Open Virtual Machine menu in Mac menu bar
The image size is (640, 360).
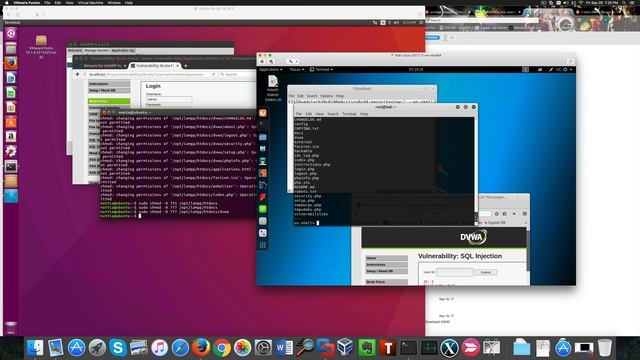(90, 2)
